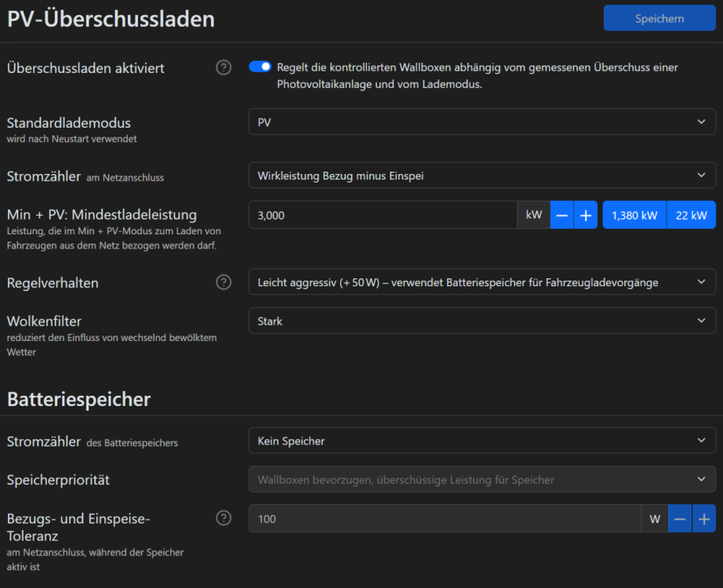The height and width of the screenshot is (588, 723).
Task: Open Stromzähler am Netzanschluss dropdown
Action: 481,176
